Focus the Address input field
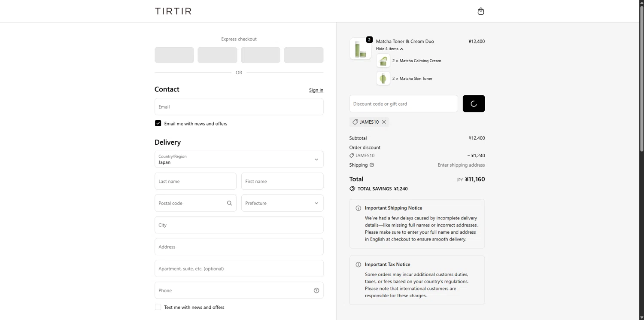This screenshot has height=320, width=644. [x=239, y=247]
